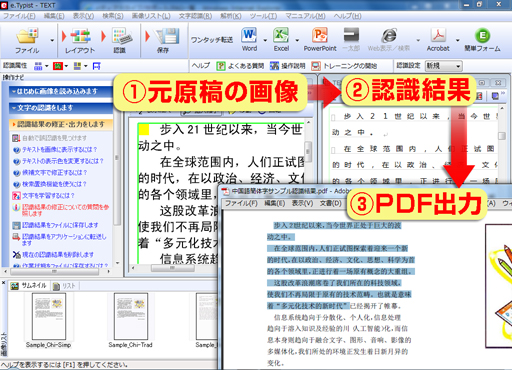512x370 pixels.
Task: Click the first blue 認識属性 attribute icon
Action: (x=38, y=66)
